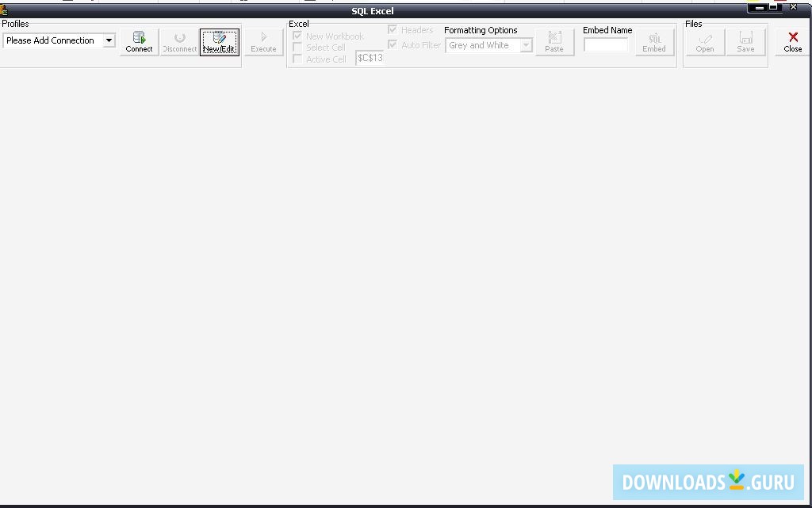Toggle the Auto Filter checkbox
Viewport: 812px width, 508px height.
click(x=393, y=44)
